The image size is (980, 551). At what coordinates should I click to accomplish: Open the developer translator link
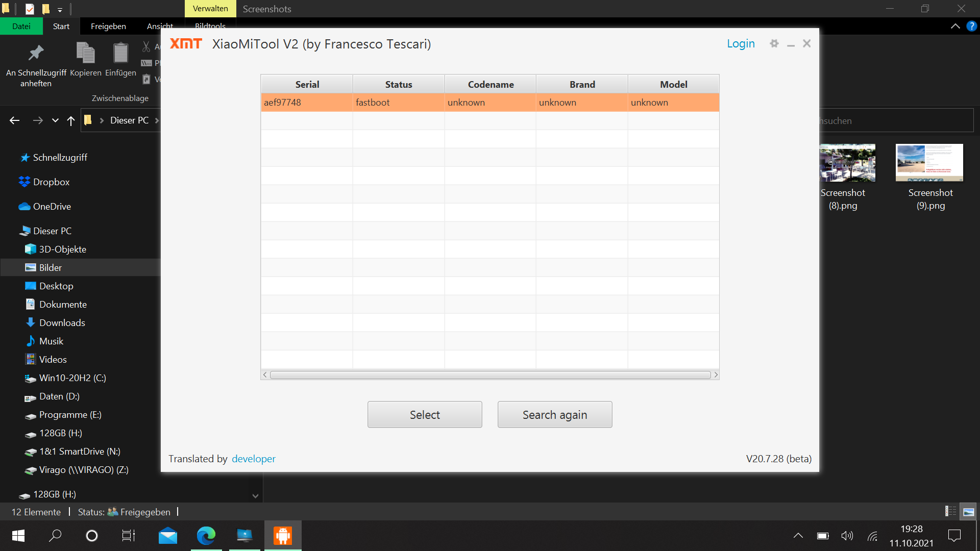point(254,459)
